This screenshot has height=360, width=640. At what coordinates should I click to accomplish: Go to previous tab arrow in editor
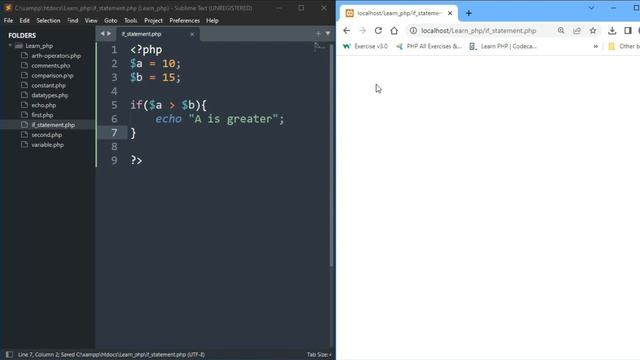[x=102, y=34]
